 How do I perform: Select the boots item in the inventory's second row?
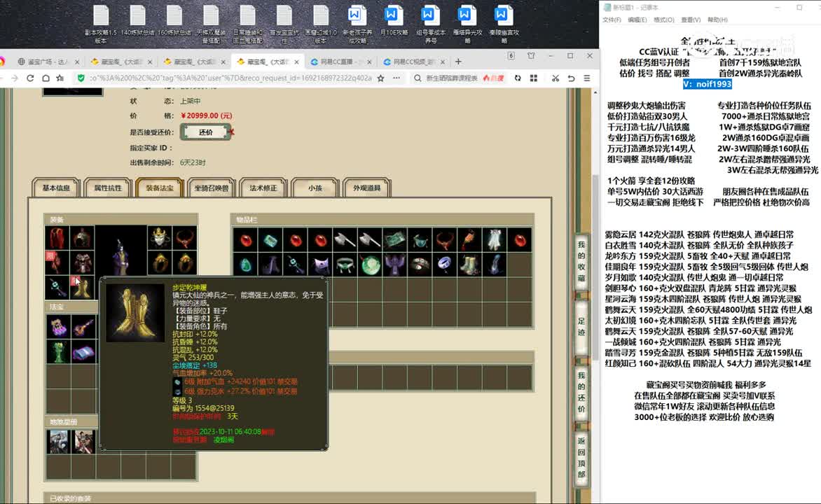(469, 265)
